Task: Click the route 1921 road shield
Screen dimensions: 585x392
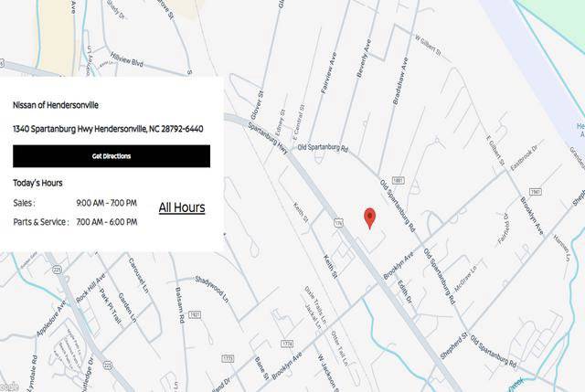Action: point(197,313)
